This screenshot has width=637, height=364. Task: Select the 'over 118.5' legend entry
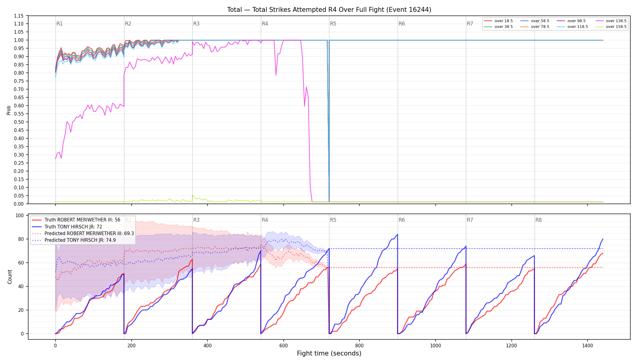click(572, 27)
